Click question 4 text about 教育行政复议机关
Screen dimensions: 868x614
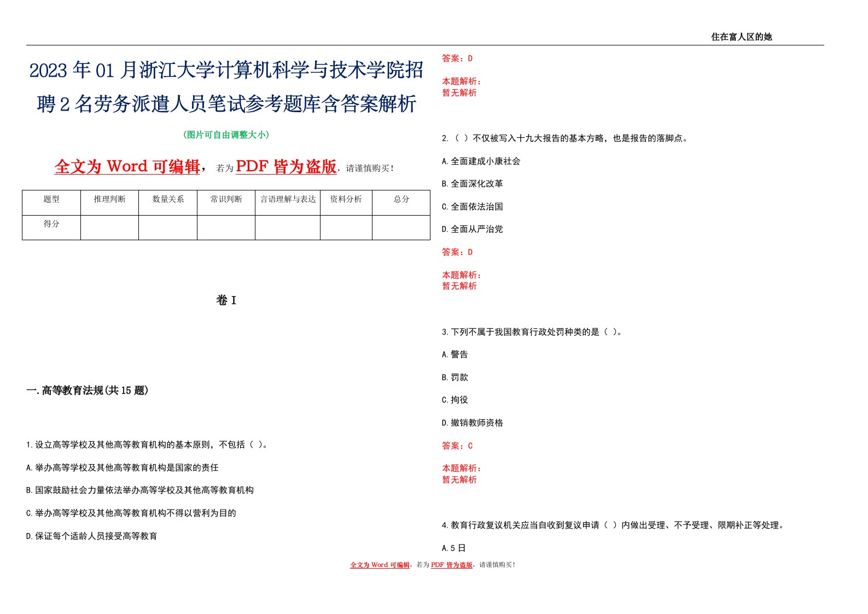tap(614, 525)
